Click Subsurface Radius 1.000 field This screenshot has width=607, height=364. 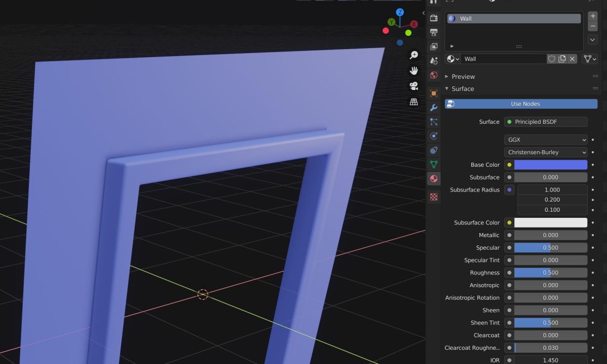point(552,190)
